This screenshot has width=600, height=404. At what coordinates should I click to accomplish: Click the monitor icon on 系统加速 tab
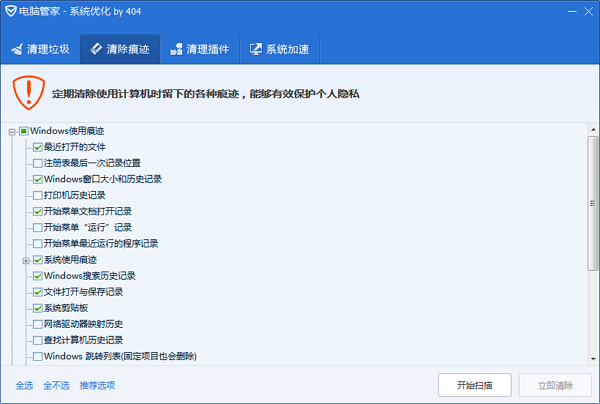tap(256, 49)
